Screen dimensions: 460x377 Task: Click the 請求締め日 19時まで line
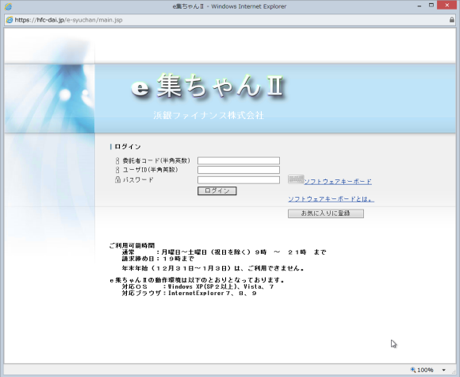(x=158, y=259)
